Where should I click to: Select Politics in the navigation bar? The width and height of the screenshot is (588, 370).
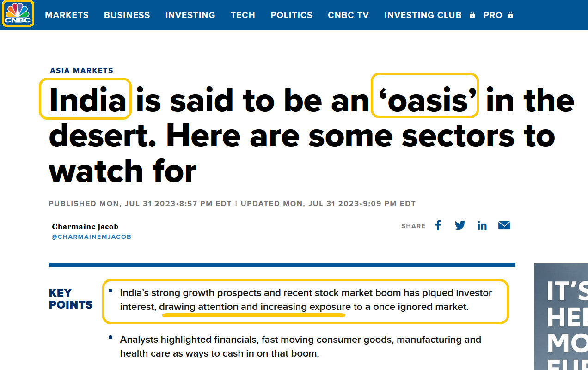(x=291, y=15)
